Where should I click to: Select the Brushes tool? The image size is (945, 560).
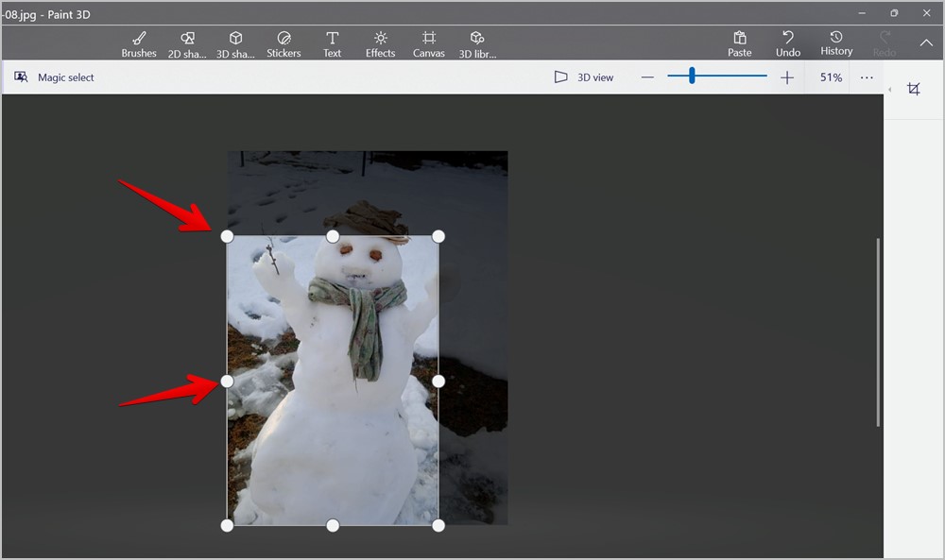point(139,44)
